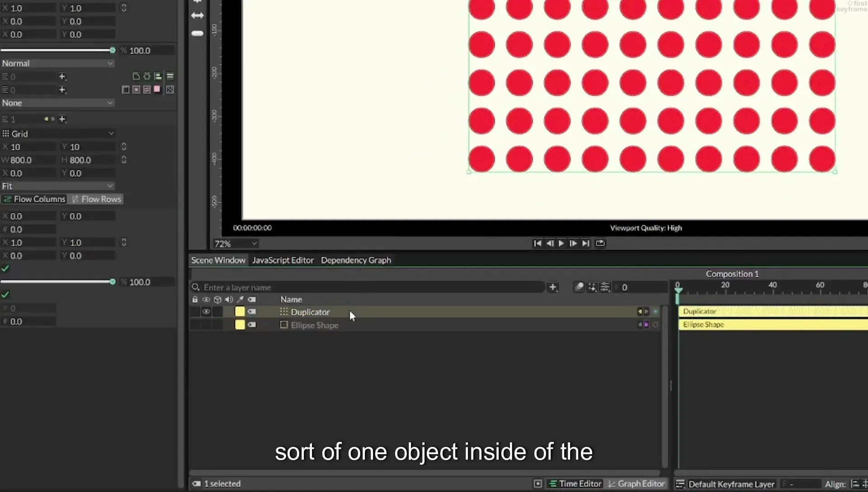
Task: Jump to last frame playback button
Action: (586, 243)
